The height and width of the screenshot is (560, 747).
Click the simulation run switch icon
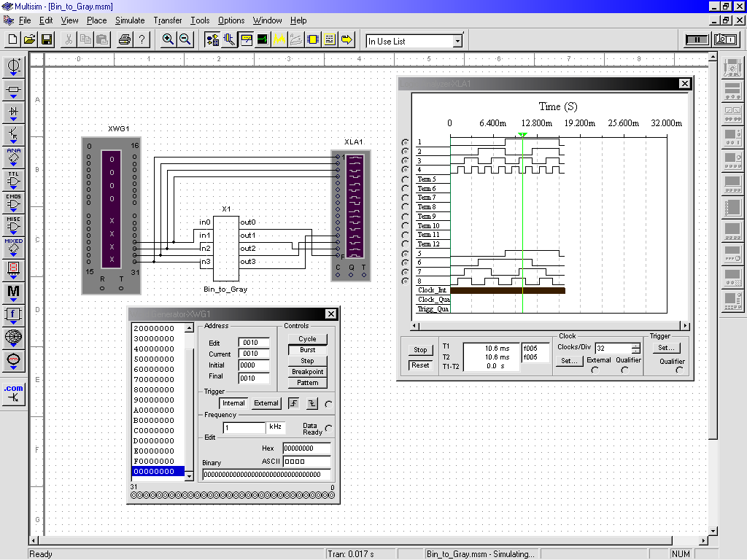pyautogui.click(x=726, y=39)
